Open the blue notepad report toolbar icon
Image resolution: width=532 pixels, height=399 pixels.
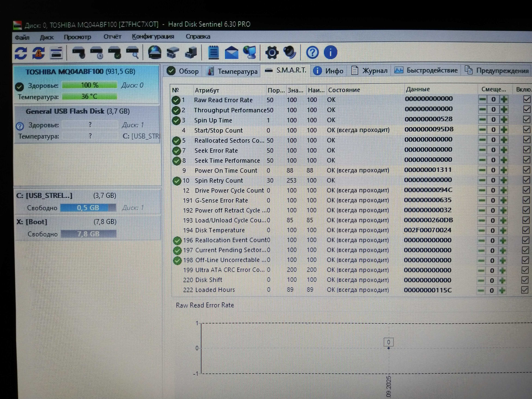click(x=213, y=52)
